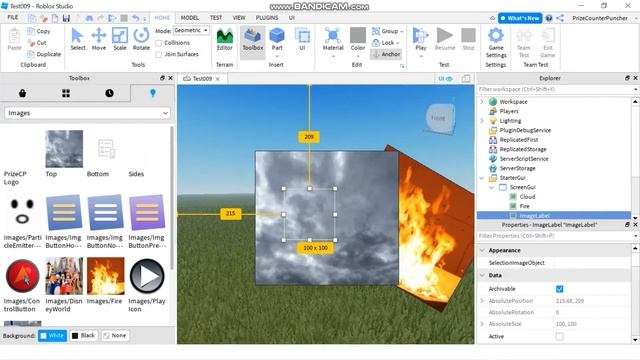Click the Group button

pos(387,31)
